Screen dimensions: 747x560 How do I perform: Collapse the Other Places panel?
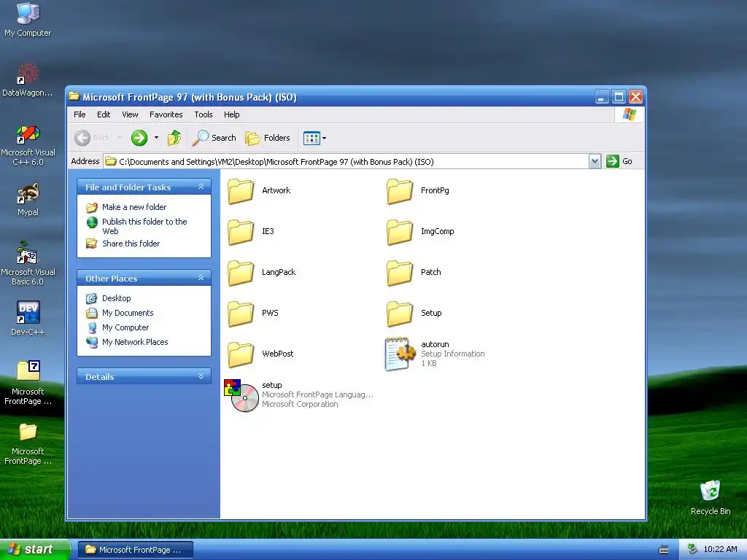(201, 278)
